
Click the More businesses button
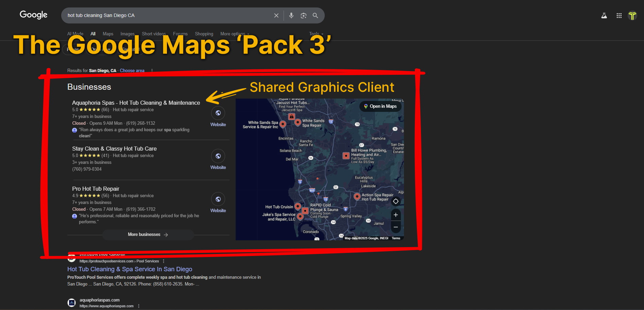pyautogui.click(x=148, y=235)
